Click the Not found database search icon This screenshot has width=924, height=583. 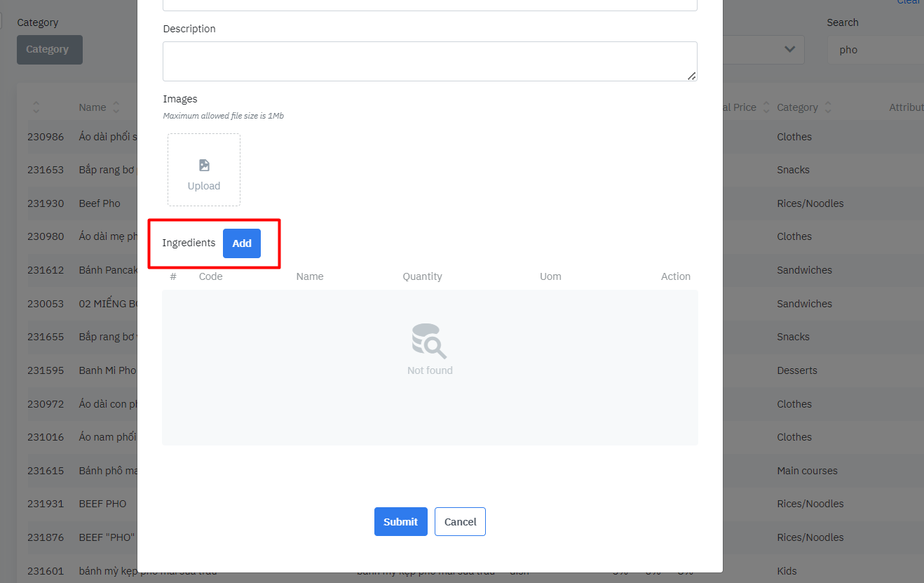[x=429, y=341]
